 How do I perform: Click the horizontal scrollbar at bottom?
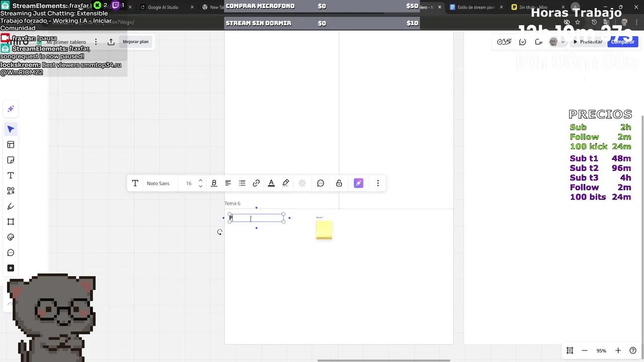point(383,360)
